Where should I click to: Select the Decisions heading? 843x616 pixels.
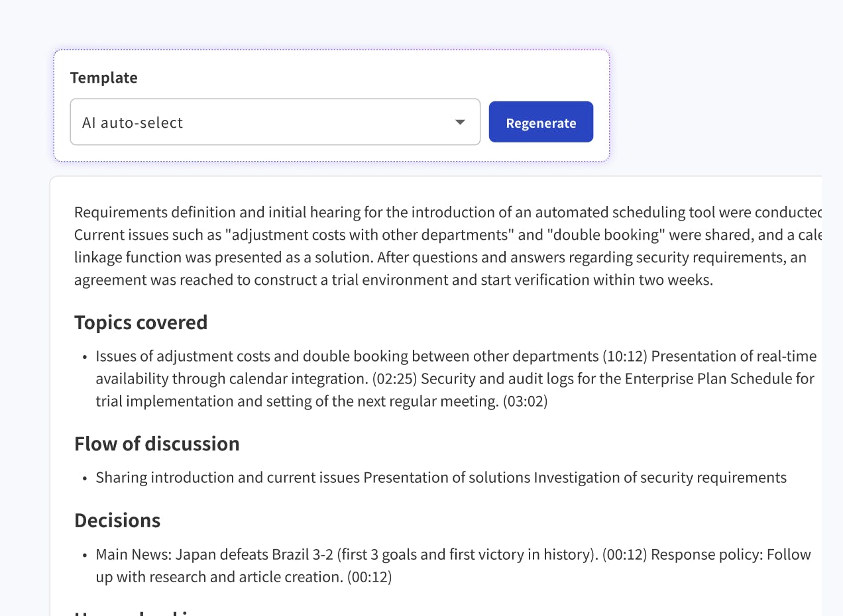[x=117, y=521]
